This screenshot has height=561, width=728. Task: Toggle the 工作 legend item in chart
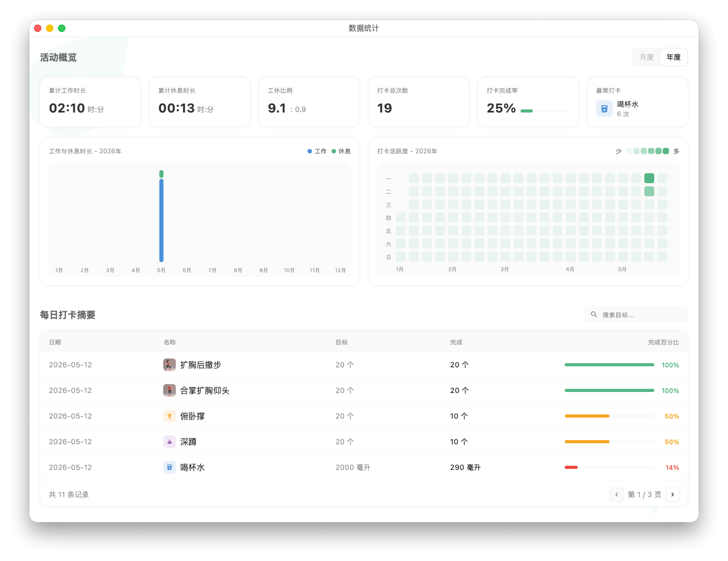(x=317, y=151)
